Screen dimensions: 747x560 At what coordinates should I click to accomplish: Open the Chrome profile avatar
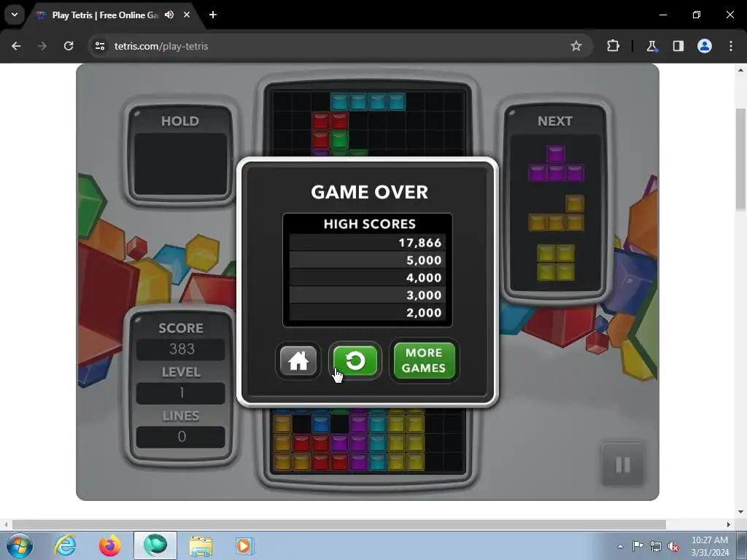tap(705, 46)
